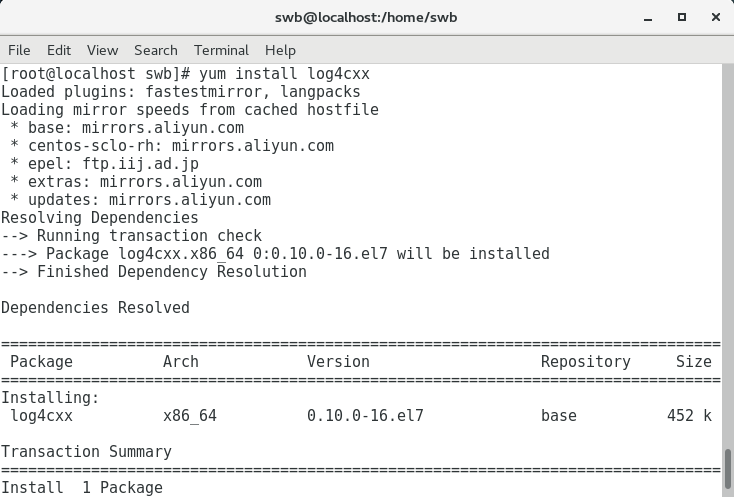Open the File menu
The width and height of the screenshot is (734, 497).
19,50
